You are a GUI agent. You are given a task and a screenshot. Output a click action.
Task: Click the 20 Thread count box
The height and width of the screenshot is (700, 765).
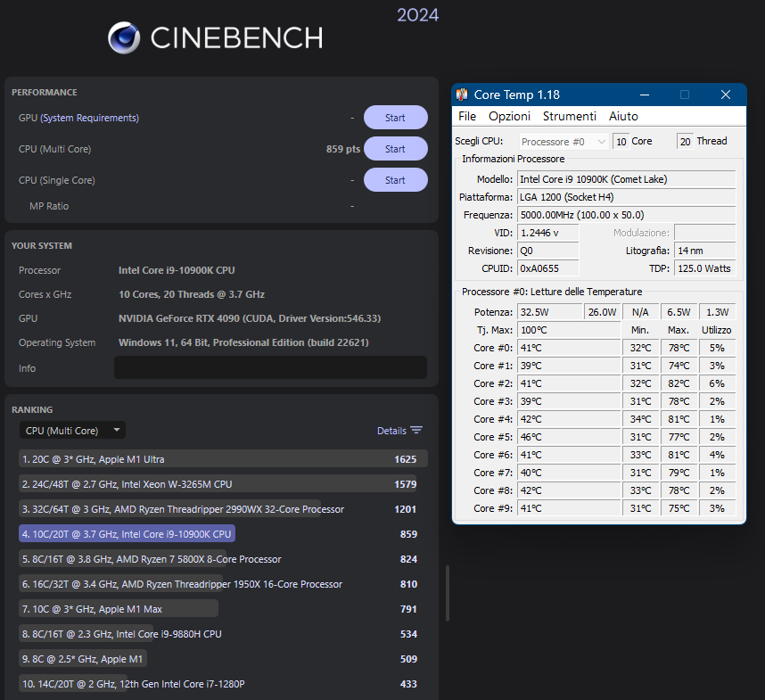pyautogui.click(x=685, y=142)
